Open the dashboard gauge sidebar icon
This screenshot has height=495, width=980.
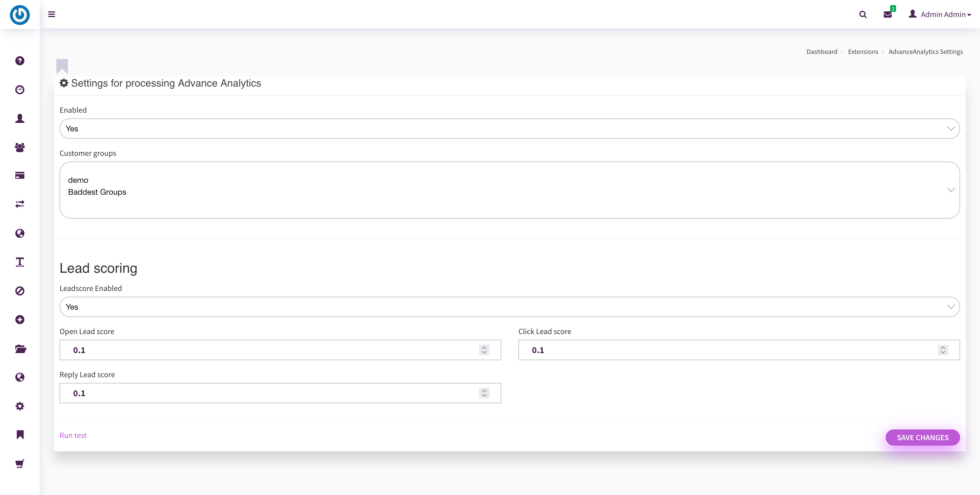(x=20, y=89)
